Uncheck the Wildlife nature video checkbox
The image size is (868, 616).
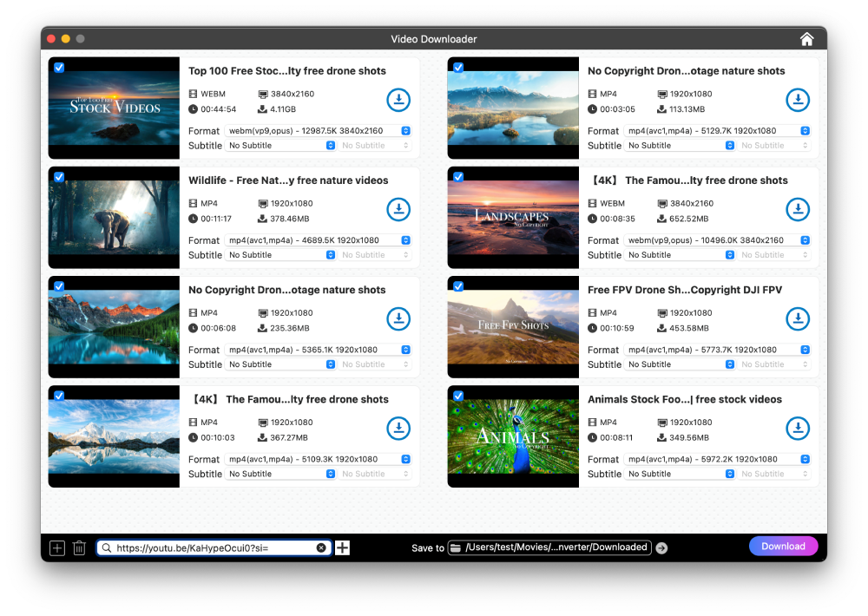pyautogui.click(x=59, y=177)
